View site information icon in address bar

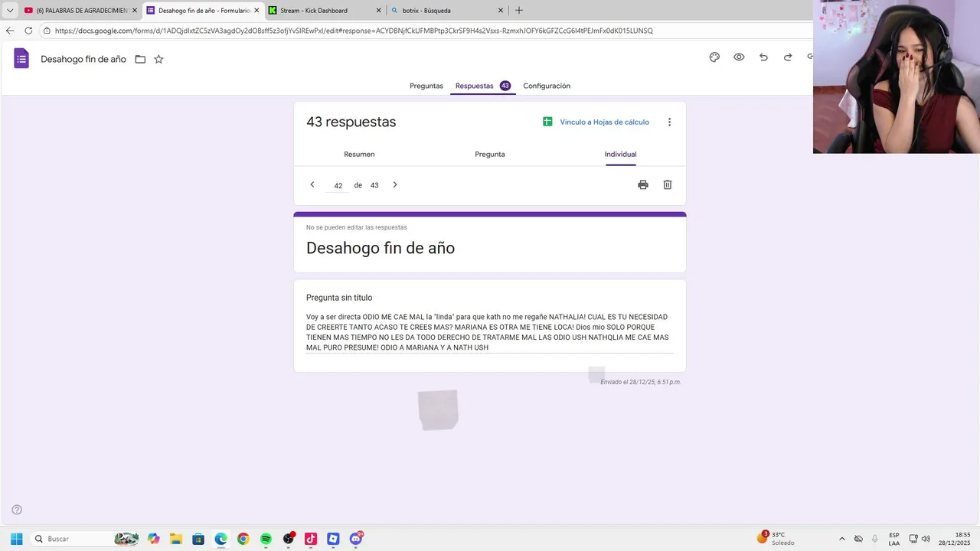[x=47, y=31]
